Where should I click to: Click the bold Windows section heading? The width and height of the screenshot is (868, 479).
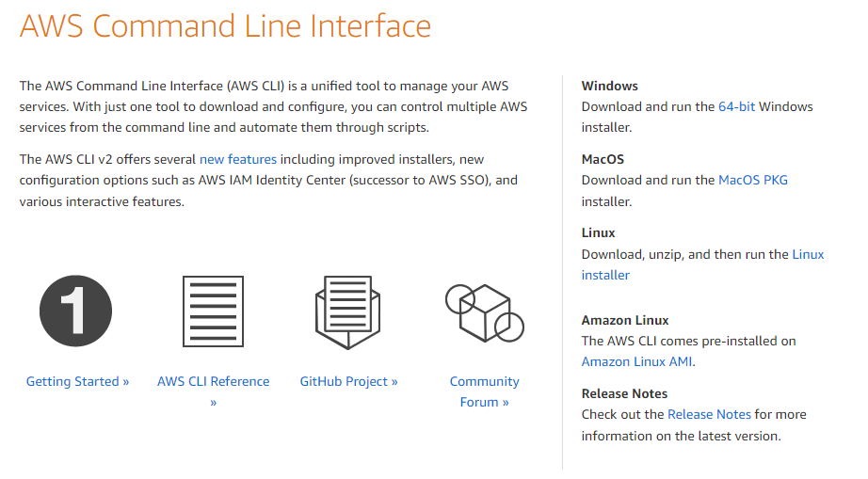[x=609, y=86]
